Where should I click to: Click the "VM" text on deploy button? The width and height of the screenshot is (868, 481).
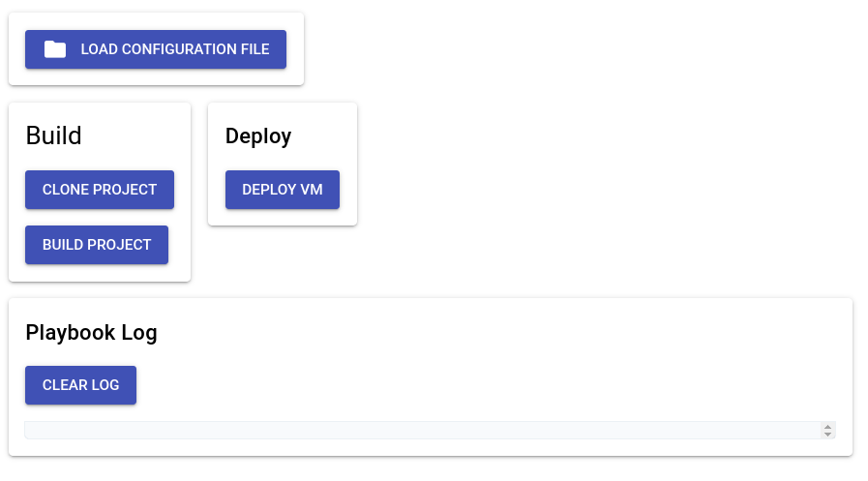point(312,190)
